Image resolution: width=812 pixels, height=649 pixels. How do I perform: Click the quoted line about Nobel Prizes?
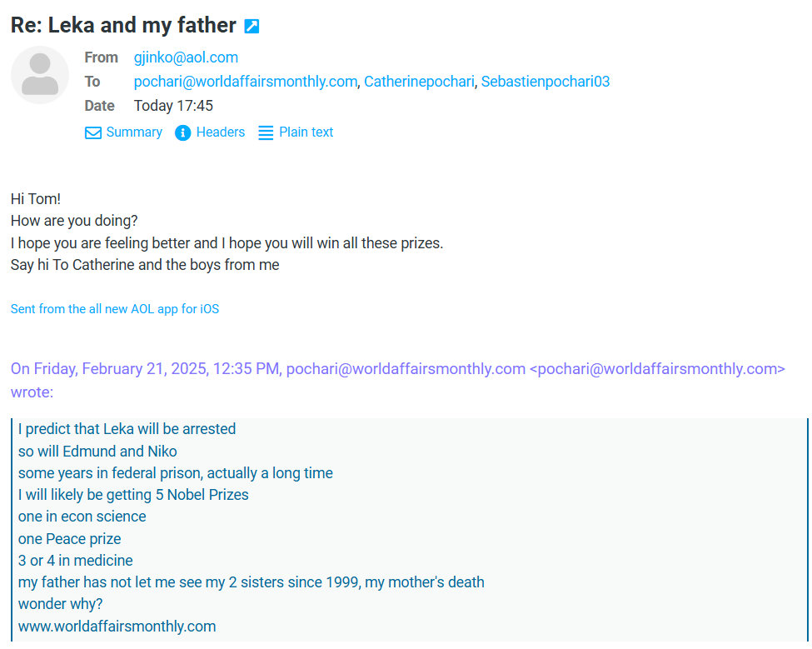[133, 495]
